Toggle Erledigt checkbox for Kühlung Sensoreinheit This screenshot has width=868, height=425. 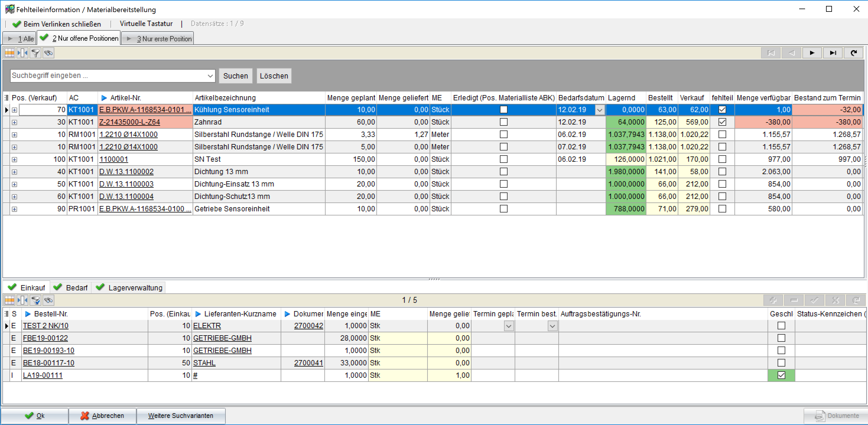pyautogui.click(x=503, y=109)
